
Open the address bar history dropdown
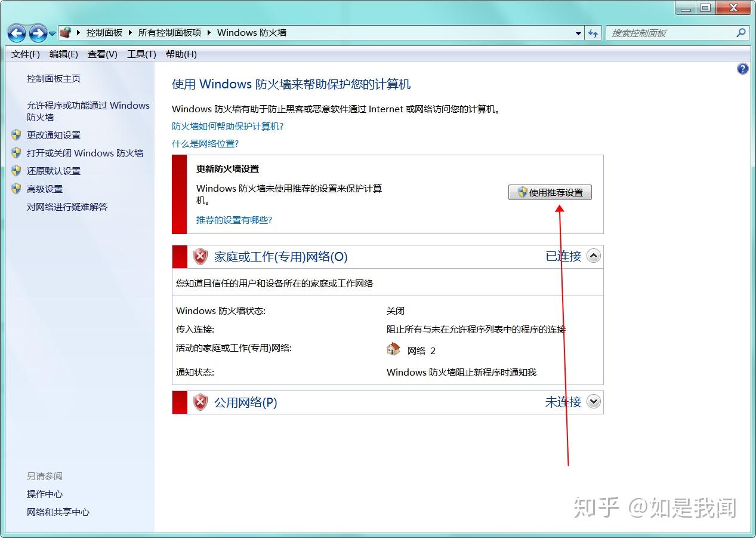pos(578,33)
